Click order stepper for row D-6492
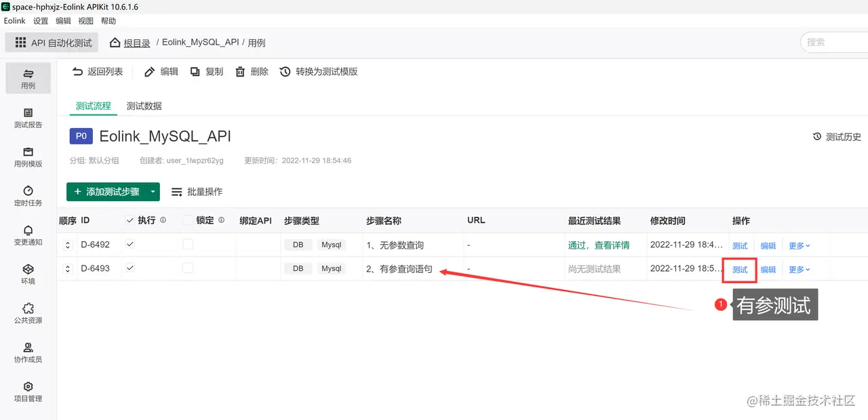This screenshot has width=868, height=420. [x=67, y=245]
